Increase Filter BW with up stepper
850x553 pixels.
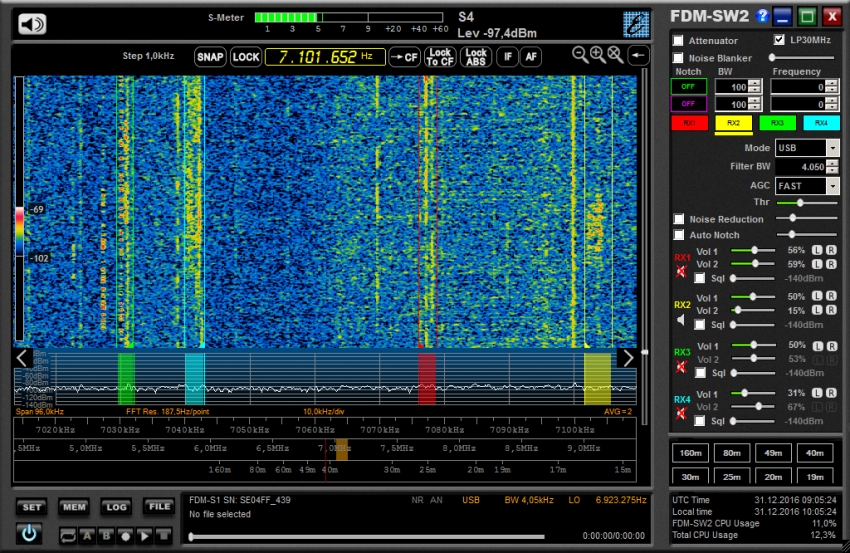point(833,163)
